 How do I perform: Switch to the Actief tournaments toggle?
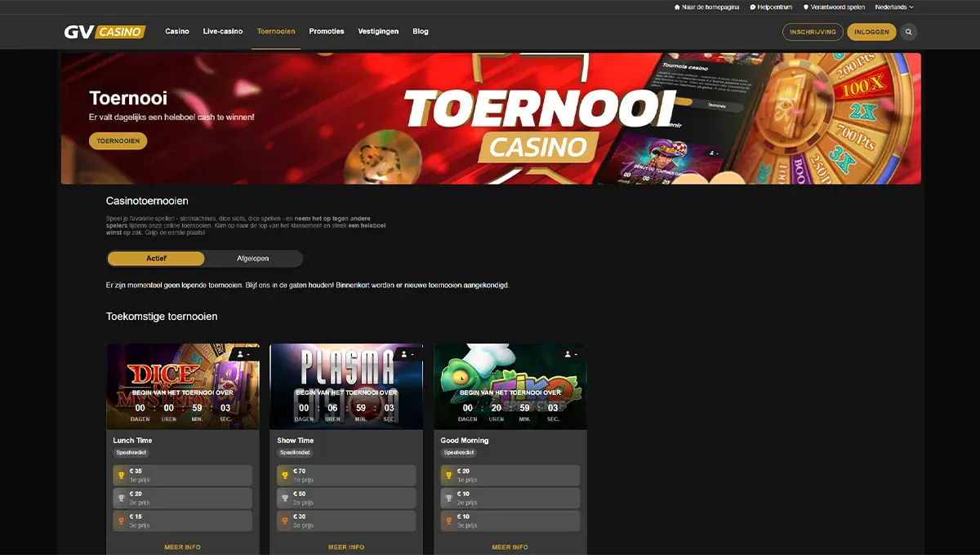pyautogui.click(x=156, y=259)
